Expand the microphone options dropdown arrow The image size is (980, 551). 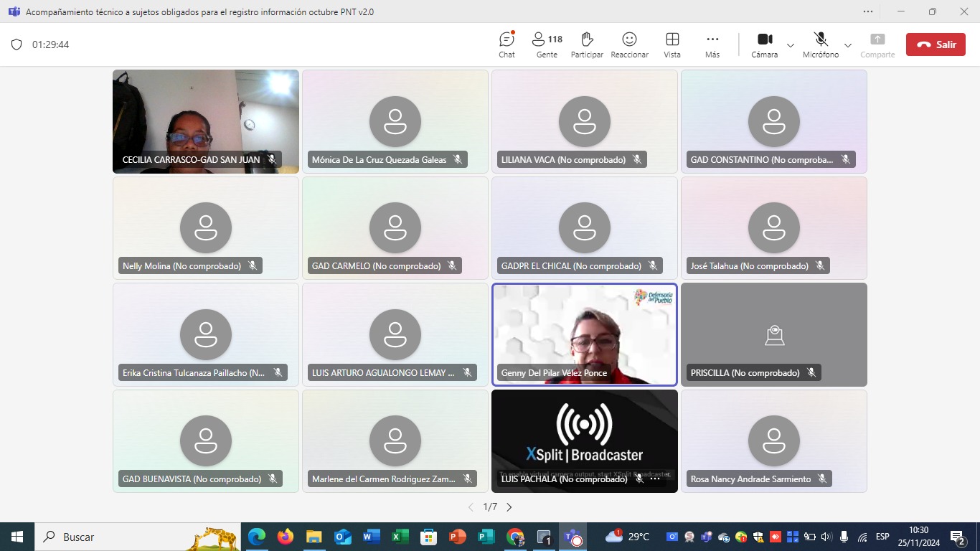[x=848, y=45]
